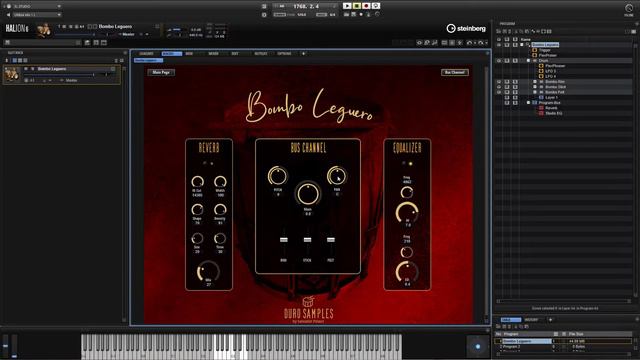The image size is (640, 360).
Task: Adjust the Reverb Width knob
Action: 220,182
